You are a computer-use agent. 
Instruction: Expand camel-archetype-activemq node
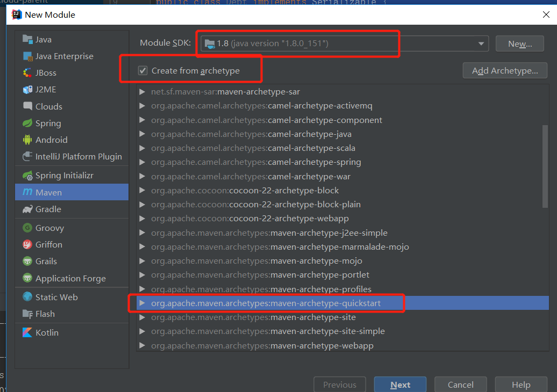tap(142, 106)
